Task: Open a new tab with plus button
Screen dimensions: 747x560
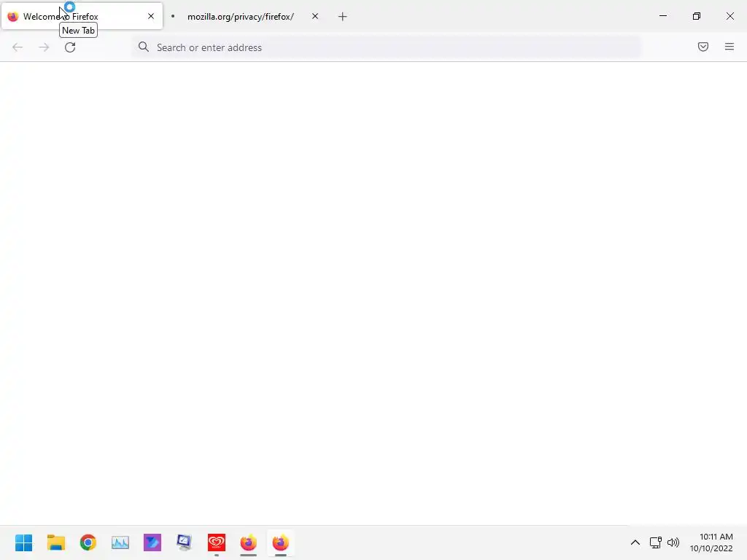Action: coord(343,17)
